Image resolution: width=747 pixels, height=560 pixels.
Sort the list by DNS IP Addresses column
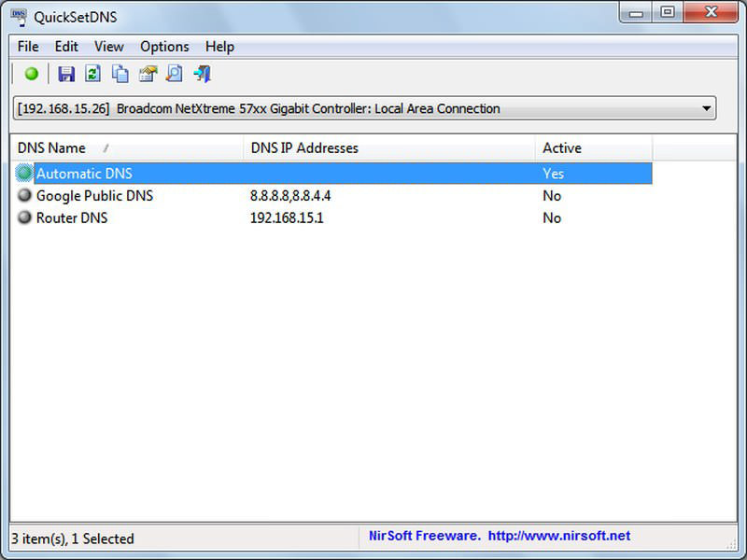[389, 148]
